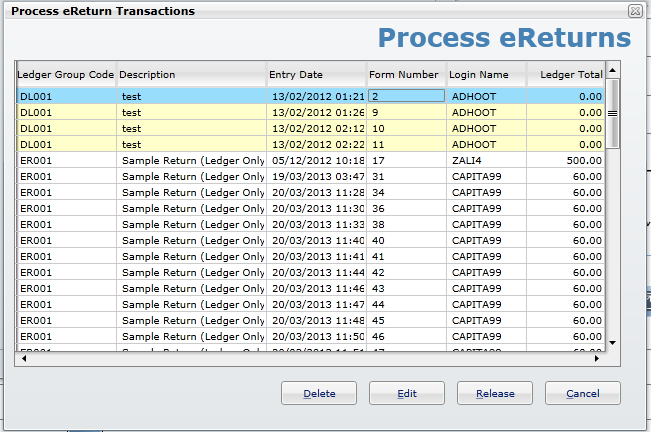Delete the selected eReturn with Delete button
This screenshot has width=651, height=432.
pyautogui.click(x=319, y=393)
